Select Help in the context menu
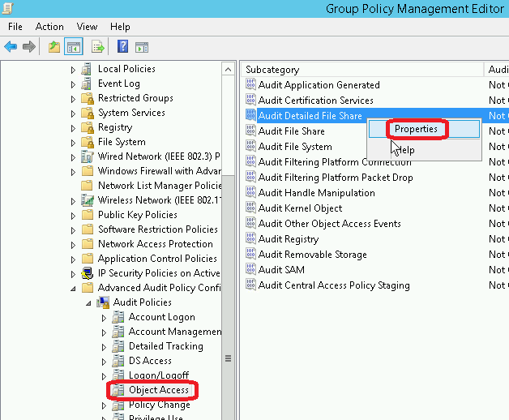The width and height of the screenshot is (509, 420). [x=404, y=150]
